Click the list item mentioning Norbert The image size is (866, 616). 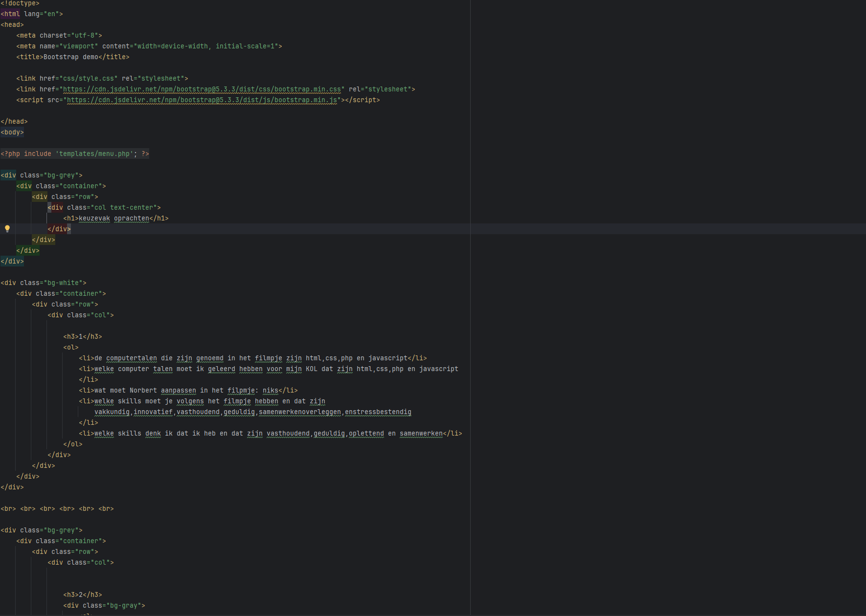click(188, 391)
